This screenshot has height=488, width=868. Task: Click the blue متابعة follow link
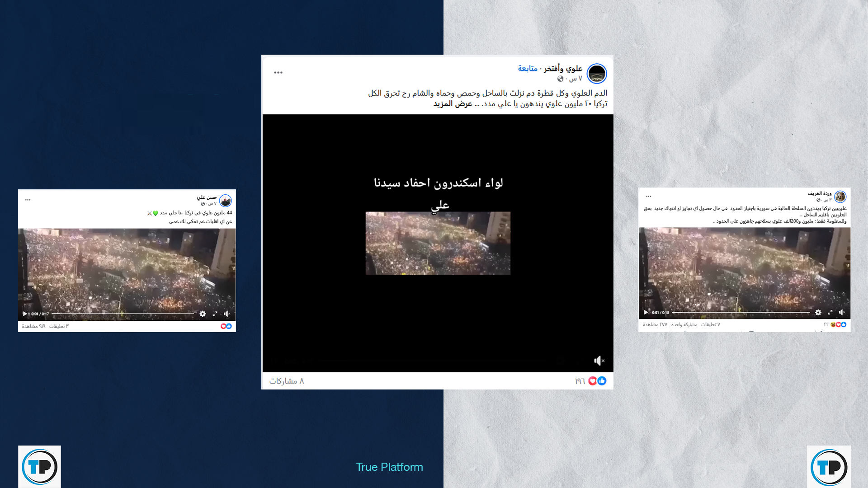coord(528,68)
